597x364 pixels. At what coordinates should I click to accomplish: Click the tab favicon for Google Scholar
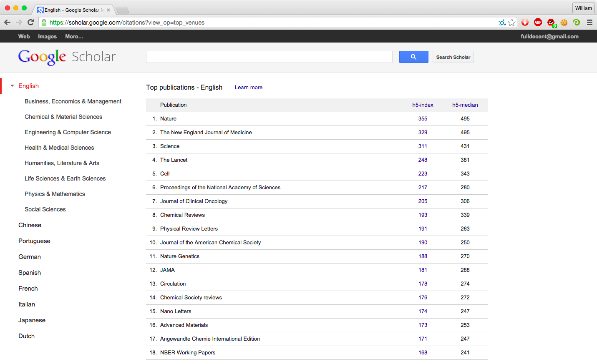[40, 10]
